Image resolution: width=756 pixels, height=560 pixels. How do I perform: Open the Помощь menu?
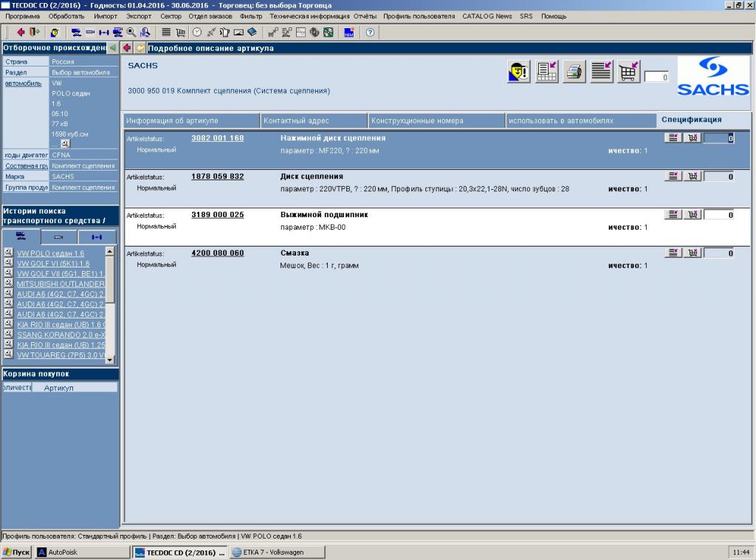point(554,16)
